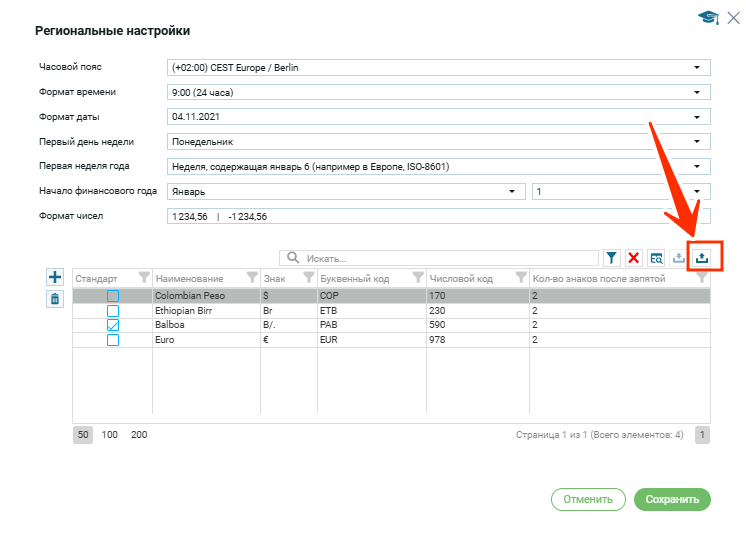Click the add currency plus icon
The width and height of the screenshot is (746, 533).
tap(55, 277)
